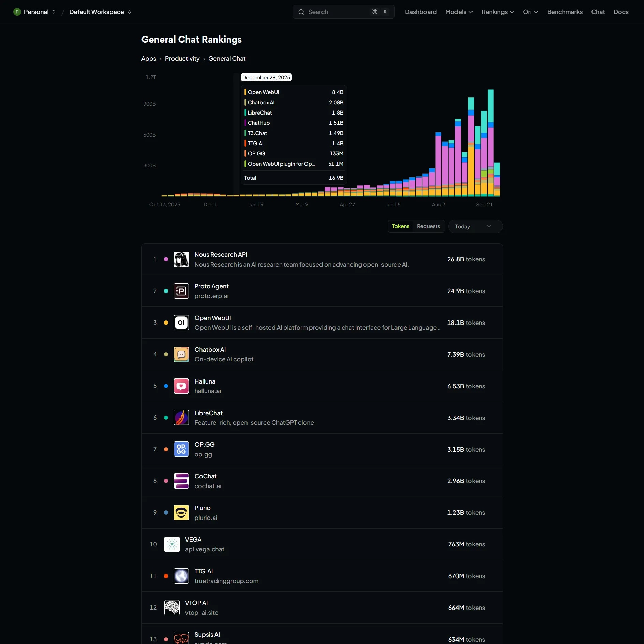Click the Halluna heart-bubble icon

click(181, 386)
